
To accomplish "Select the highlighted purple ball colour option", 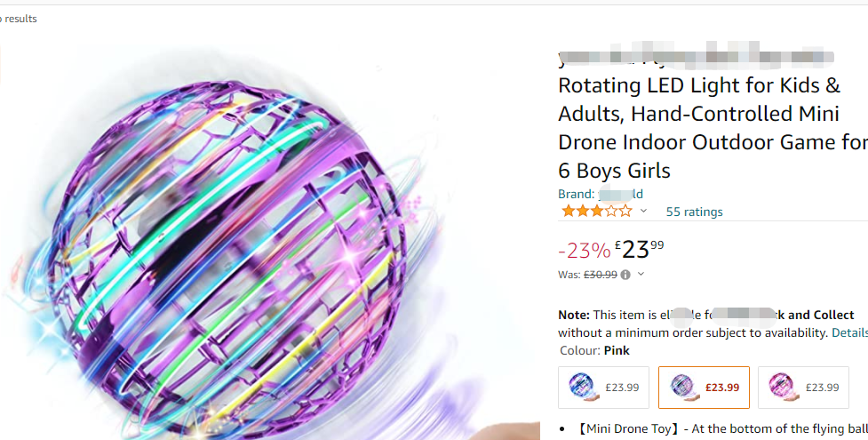I will (704, 387).
